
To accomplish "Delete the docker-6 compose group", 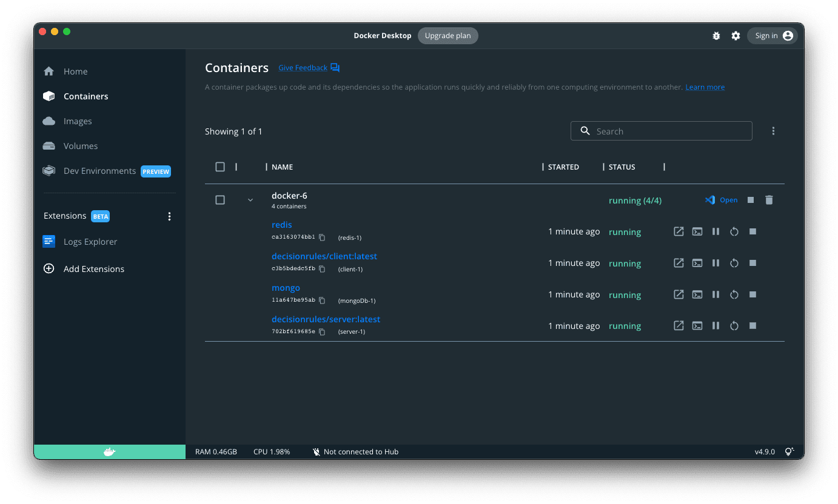I will [769, 200].
